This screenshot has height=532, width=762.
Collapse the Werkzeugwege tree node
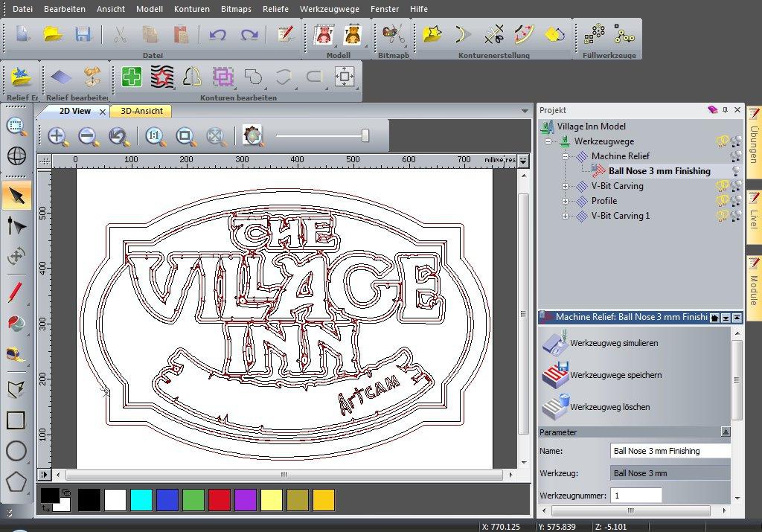548,142
